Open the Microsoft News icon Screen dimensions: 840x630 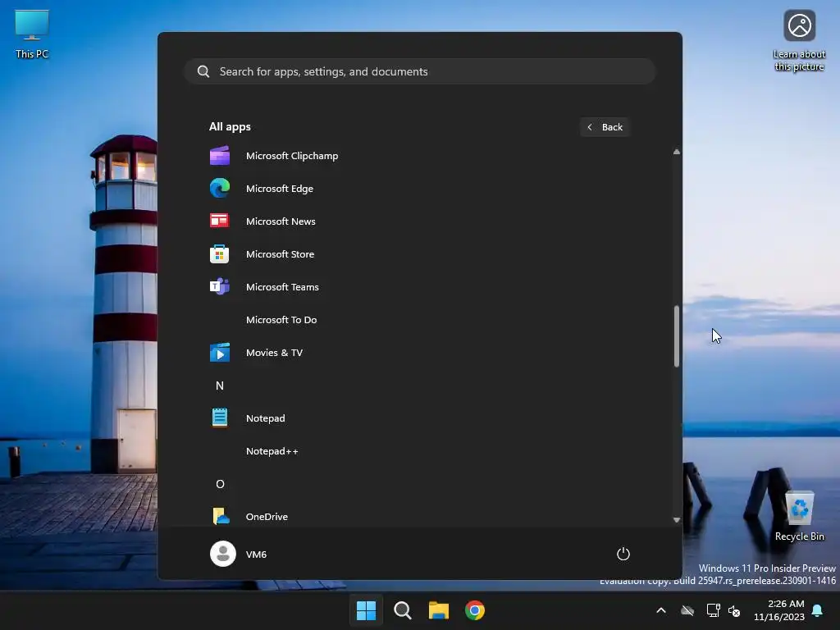[220, 221]
